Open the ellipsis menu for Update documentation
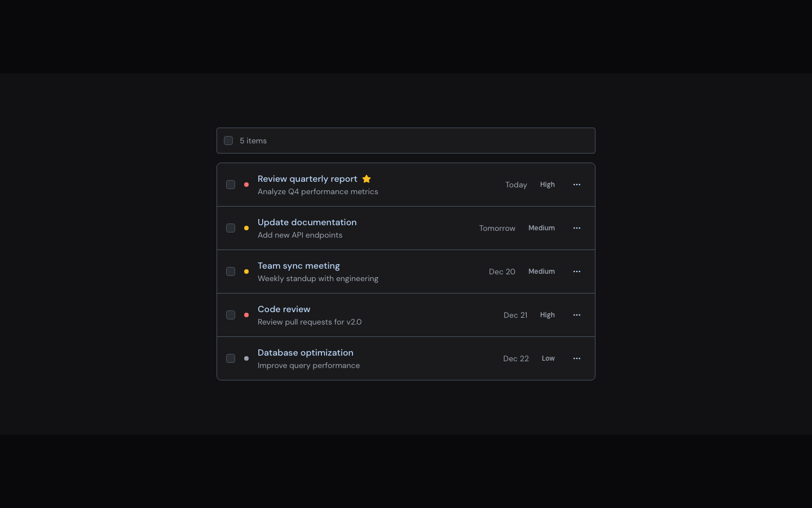The image size is (812, 508). coord(577,228)
